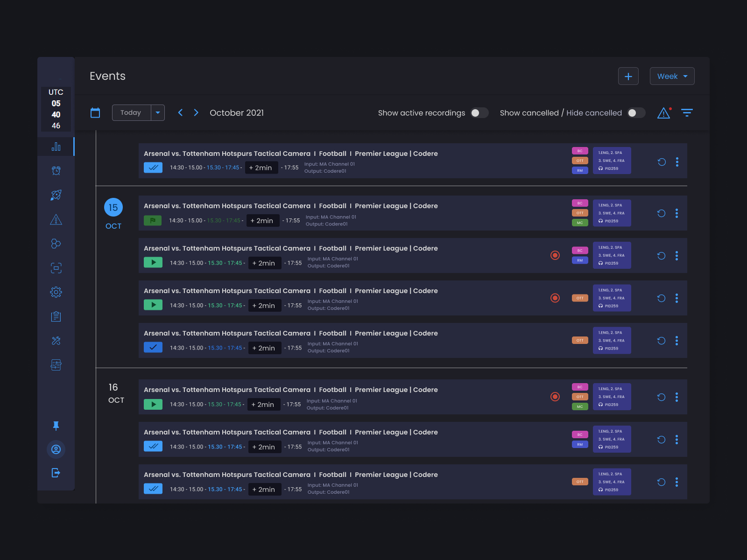Retry the first Arsenal event via refresh icon
Viewport: 747px width, 560px height.
661,161
